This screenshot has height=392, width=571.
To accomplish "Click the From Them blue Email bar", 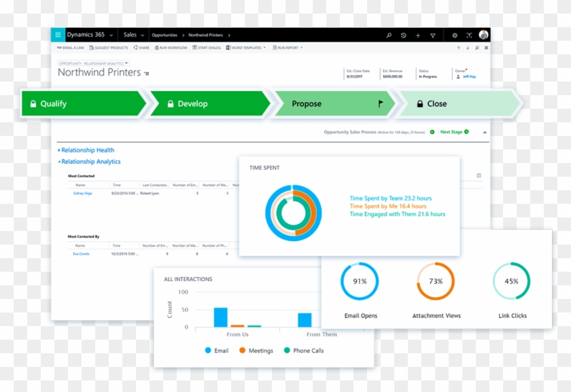I will (305, 320).
